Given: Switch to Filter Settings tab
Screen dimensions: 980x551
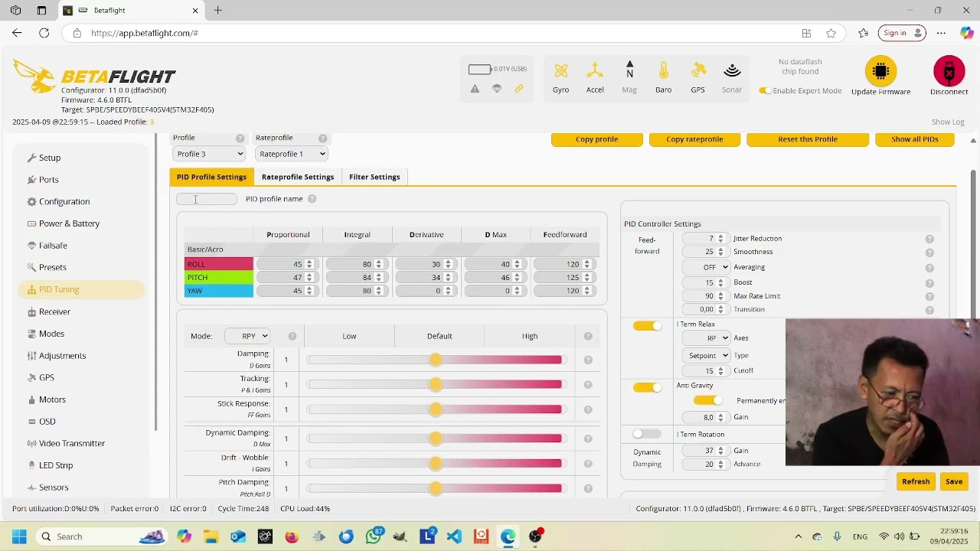Looking at the screenshot, I should pos(374,177).
